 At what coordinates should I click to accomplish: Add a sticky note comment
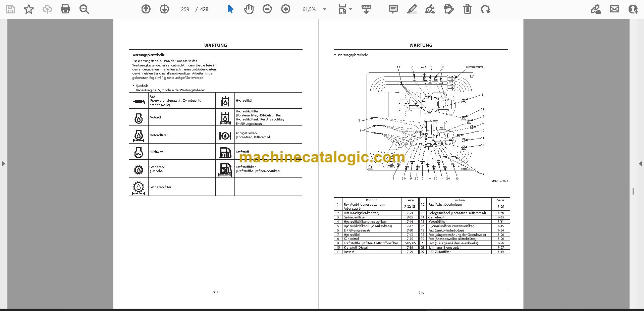coord(393,9)
